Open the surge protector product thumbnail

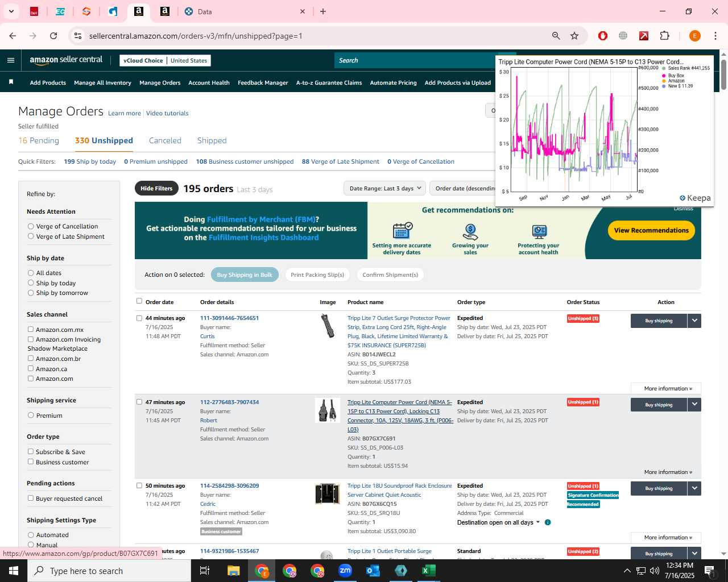327,326
